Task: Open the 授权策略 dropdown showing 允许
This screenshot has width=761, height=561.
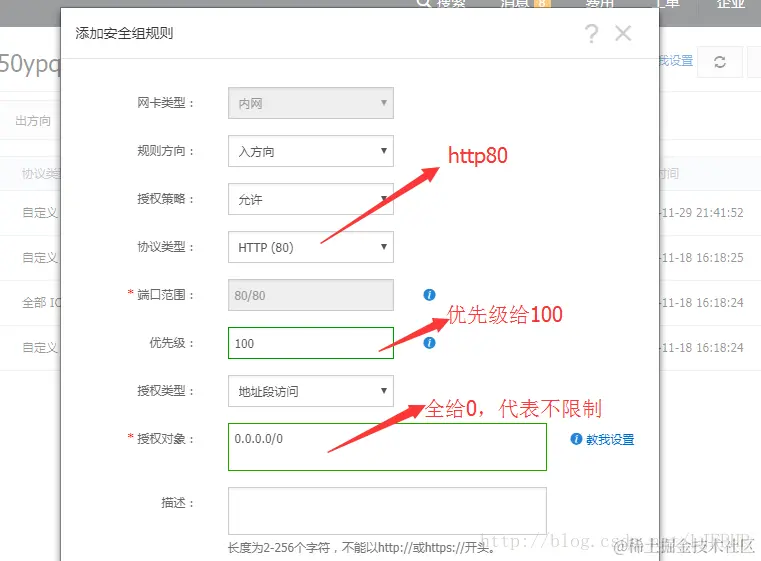Action: [x=311, y=199]
